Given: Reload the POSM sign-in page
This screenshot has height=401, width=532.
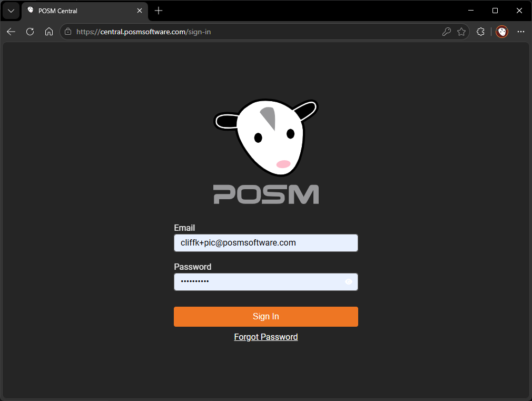Looking at the screenshot, I should click(30, 32).
